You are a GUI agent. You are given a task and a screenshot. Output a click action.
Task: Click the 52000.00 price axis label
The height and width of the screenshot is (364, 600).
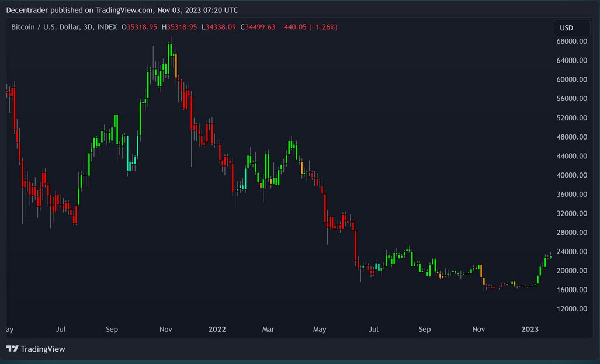(572, 118)
